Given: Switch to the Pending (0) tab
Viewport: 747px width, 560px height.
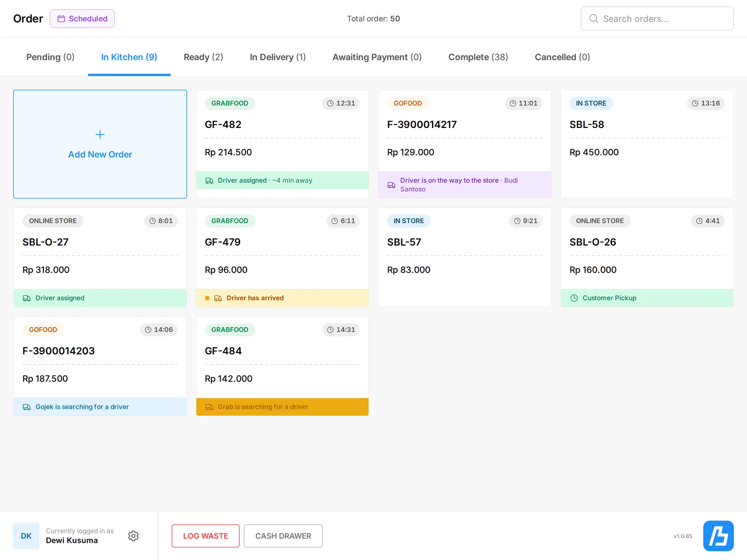Looking at the screenshot, I should 50,57.
